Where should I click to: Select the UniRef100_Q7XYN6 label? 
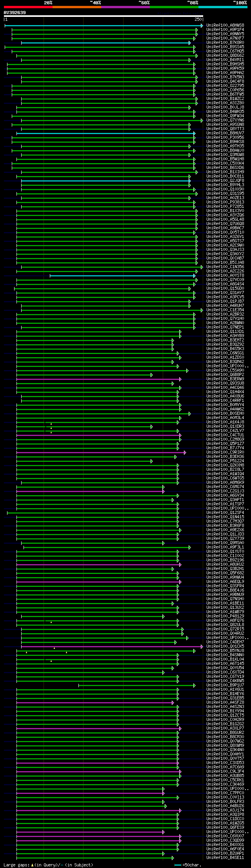[x=225, y=120]
